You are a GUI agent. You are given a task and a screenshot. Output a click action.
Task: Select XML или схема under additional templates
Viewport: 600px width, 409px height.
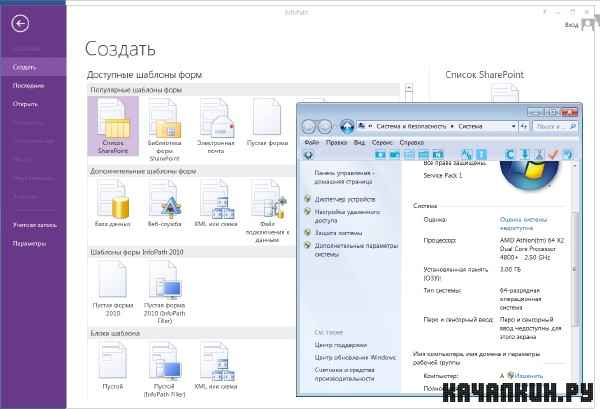[216, 204]
